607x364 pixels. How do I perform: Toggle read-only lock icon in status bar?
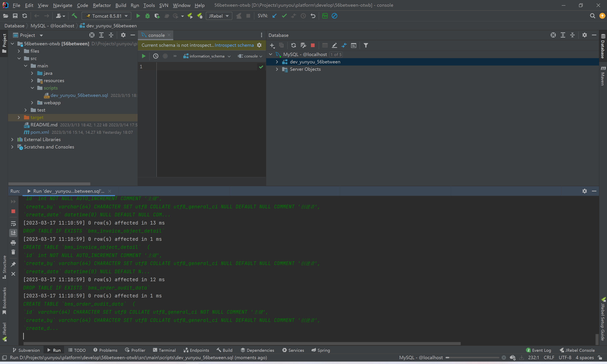pyautogui.click(x=600, y=358)
